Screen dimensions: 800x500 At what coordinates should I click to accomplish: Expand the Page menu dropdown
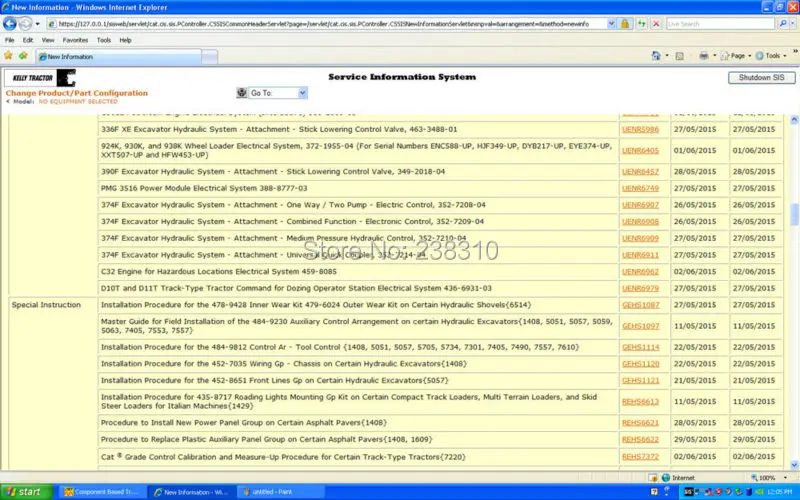tap(737, 56)
